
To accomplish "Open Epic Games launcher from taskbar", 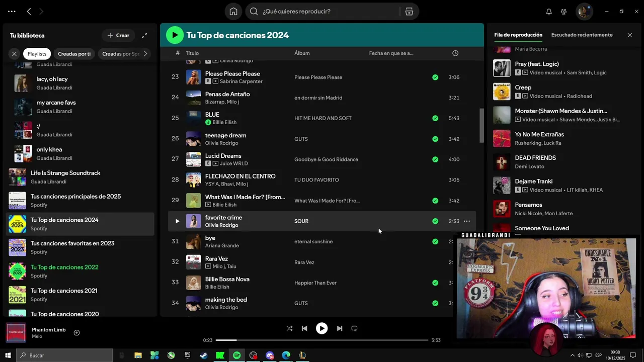I will click(x=188, y=355).
